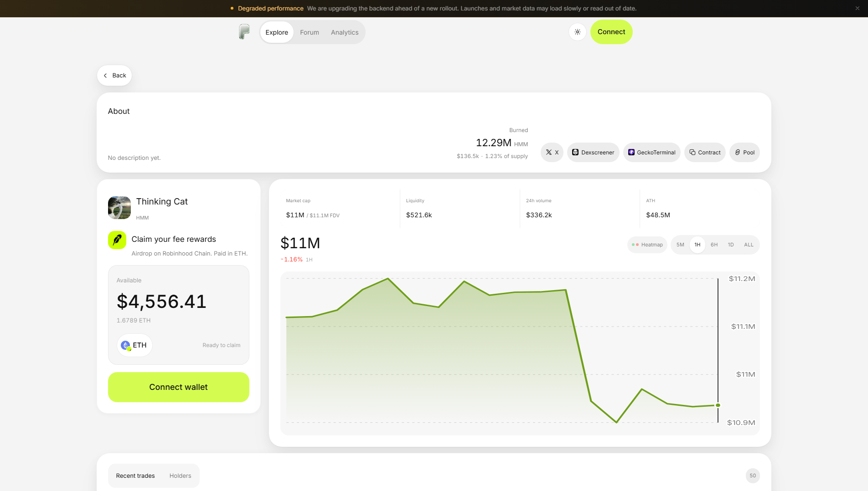Viewport: 868px width, 491px height.
Task: Open the X social link
Action: [x=552, y=152]
